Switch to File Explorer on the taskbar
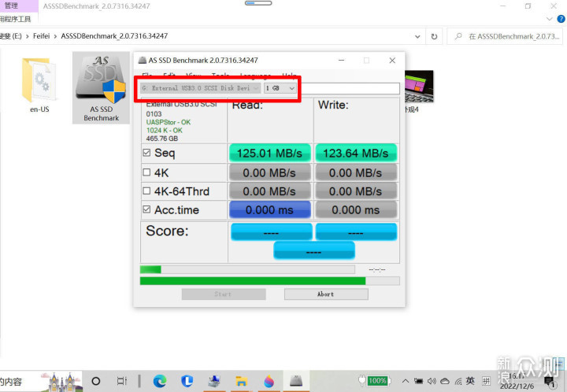The height and width of the screenshot is (392, 567). 241,381
